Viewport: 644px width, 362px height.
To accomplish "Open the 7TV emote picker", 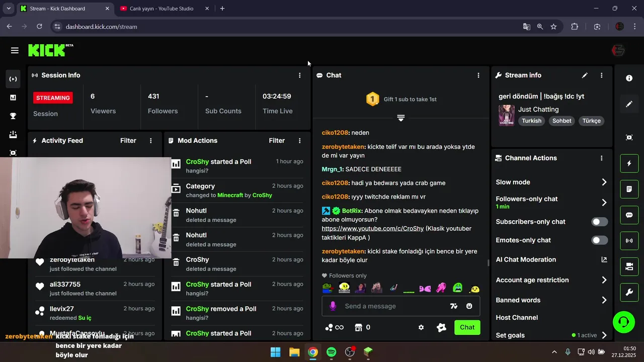I will point(454,306).
